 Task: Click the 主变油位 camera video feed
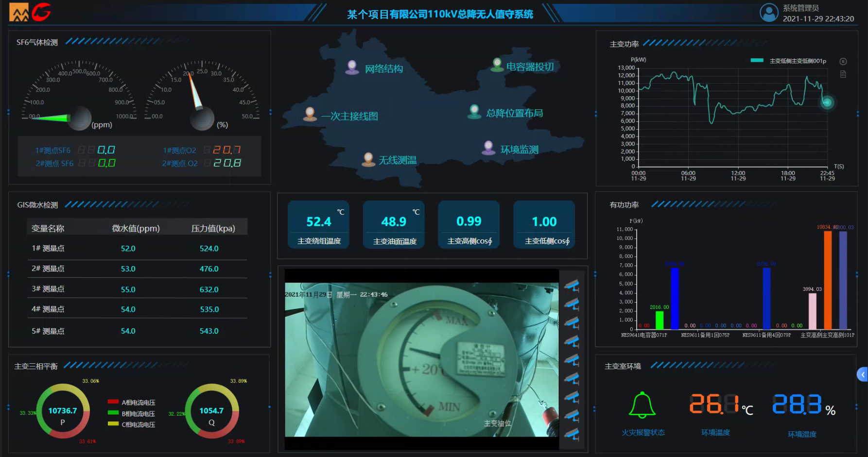click(421, 360)
